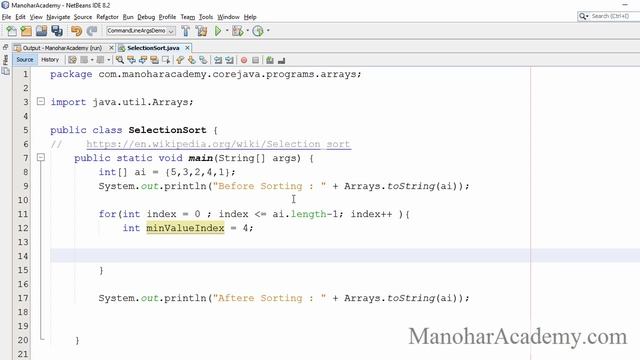Switch editor to History view
This screenshot has height=360, width=640.
[50, 60]
